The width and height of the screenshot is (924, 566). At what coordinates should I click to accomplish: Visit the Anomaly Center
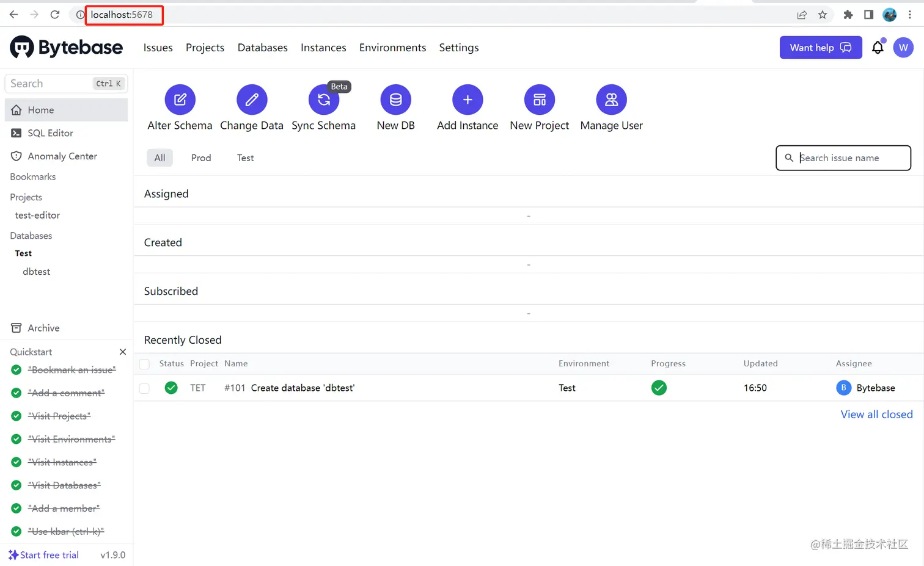[61, 156]
